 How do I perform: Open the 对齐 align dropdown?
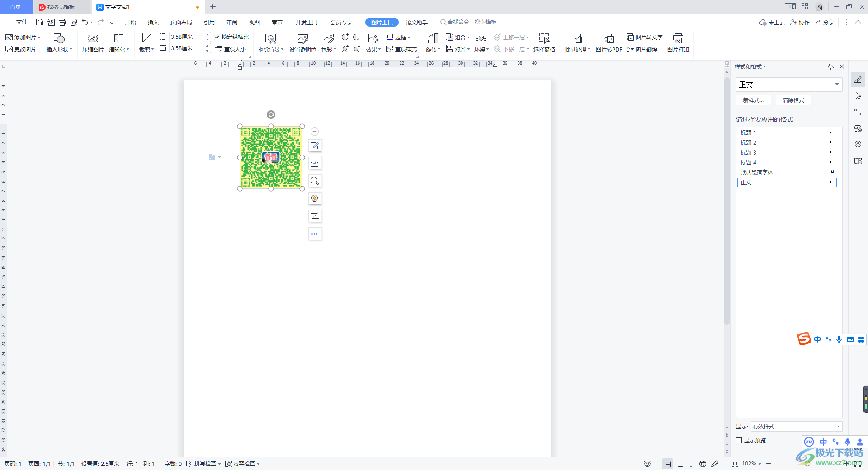458,49
